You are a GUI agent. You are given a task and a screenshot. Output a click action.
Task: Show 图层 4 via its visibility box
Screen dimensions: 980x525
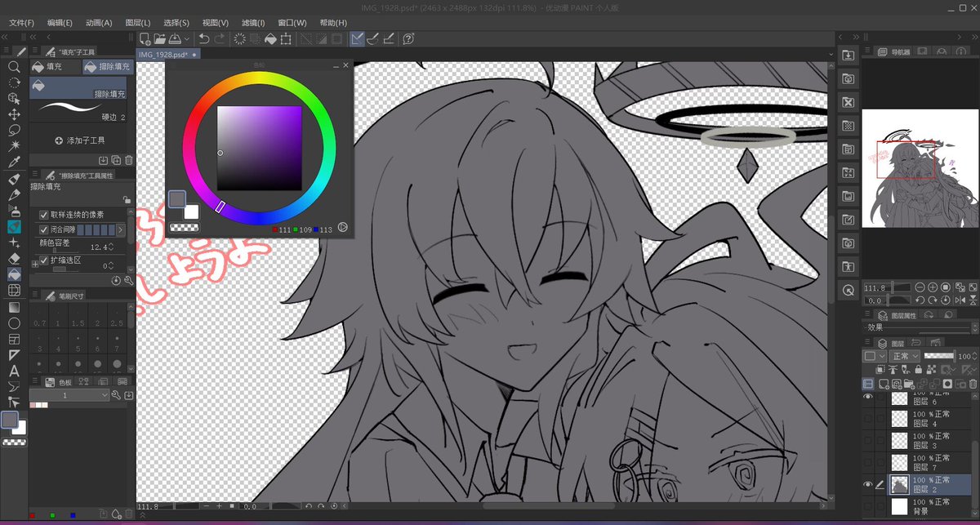[868, 418]
